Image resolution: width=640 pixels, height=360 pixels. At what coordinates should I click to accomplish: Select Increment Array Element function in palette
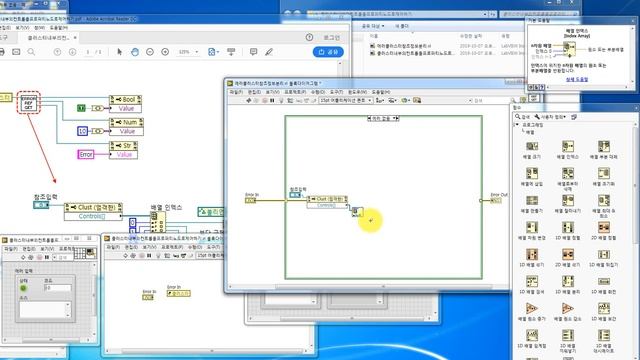[x=531, y=309]
